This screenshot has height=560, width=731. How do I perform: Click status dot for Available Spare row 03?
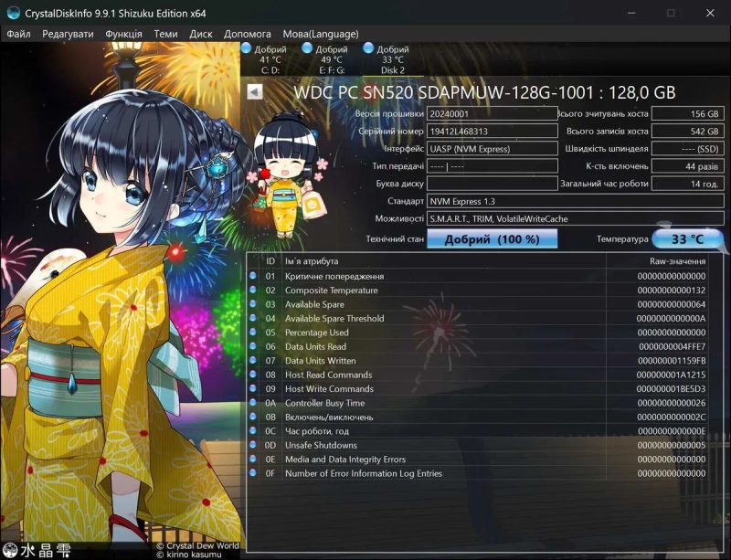(253, 303)
